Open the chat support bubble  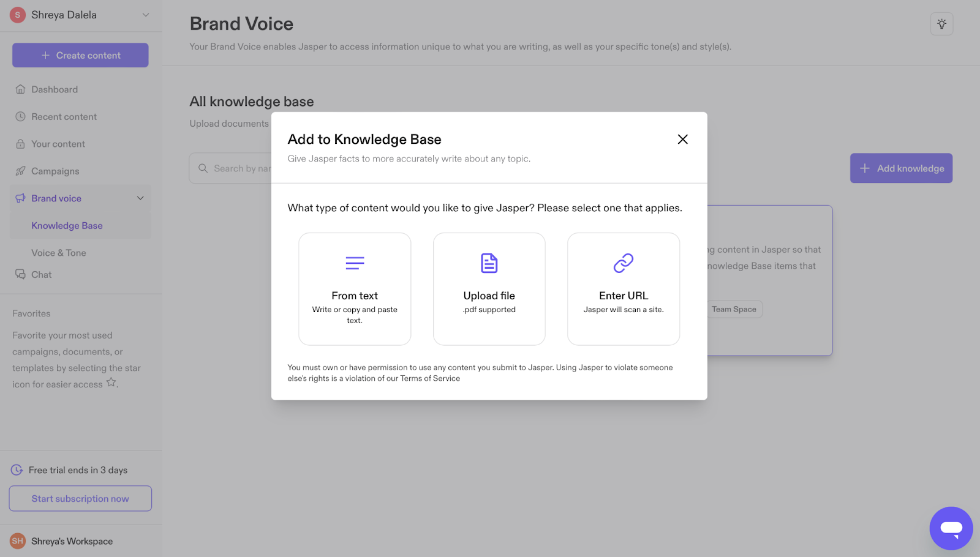[951, 528]
